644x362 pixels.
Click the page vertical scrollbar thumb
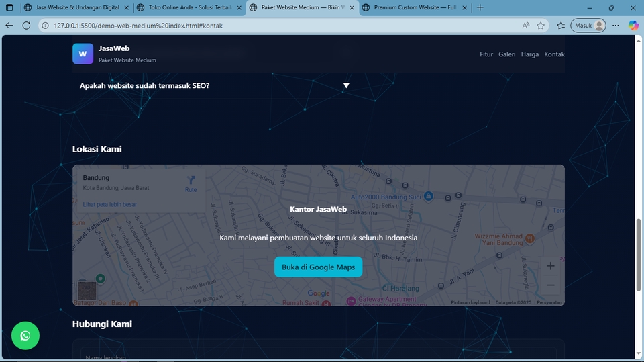pos(638,255)
